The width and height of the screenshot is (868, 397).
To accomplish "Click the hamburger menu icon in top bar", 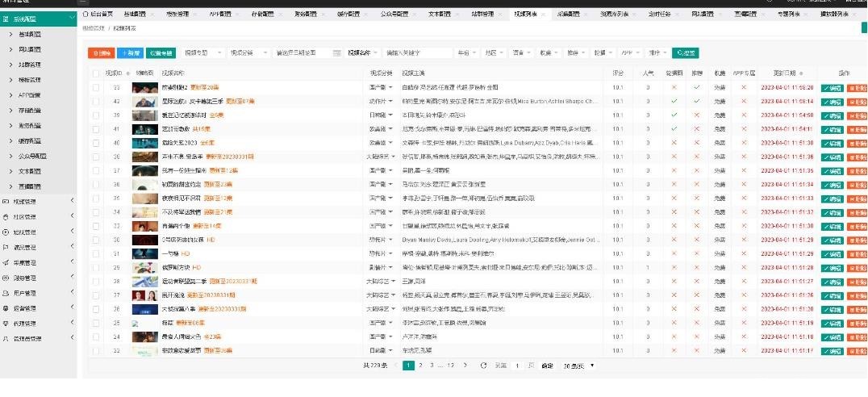I will [82, 2].
